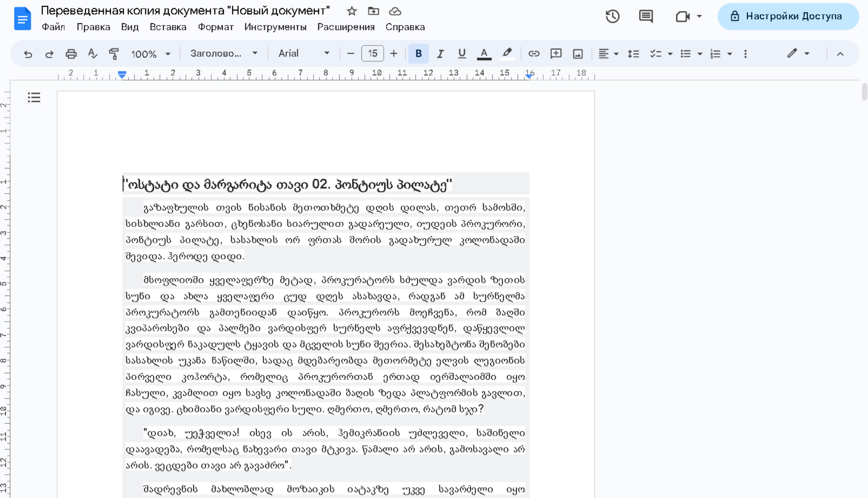
Task: Toggle Bold formatting
Action: (x=418, y=54)
